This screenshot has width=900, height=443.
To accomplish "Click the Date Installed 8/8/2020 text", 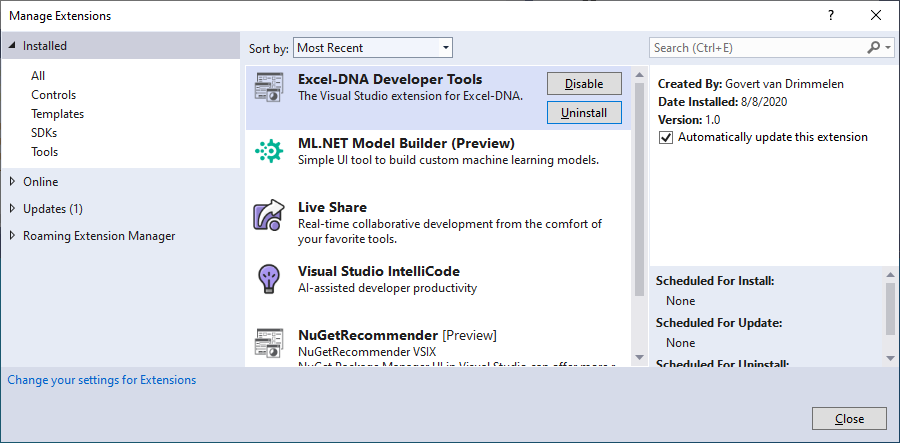I will point(722,102).
